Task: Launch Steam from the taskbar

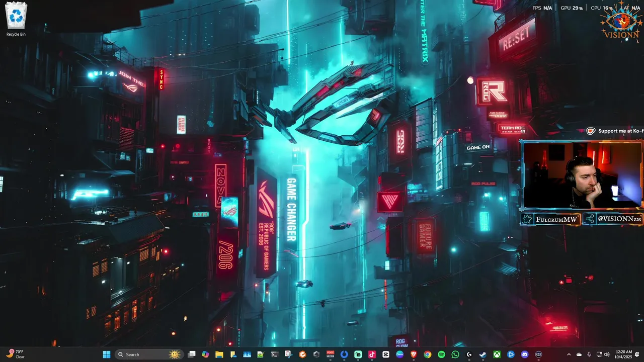Action: click(482, 354)
